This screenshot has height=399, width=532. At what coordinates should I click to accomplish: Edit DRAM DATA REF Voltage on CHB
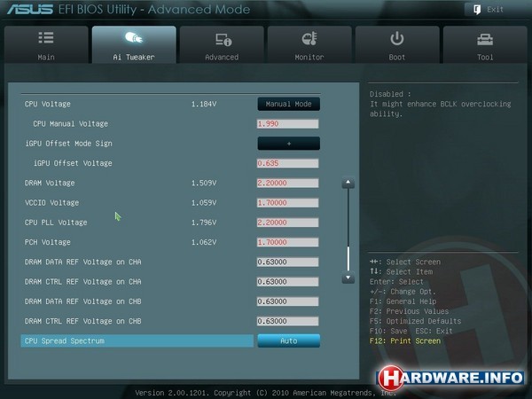[x=287, y=301]
